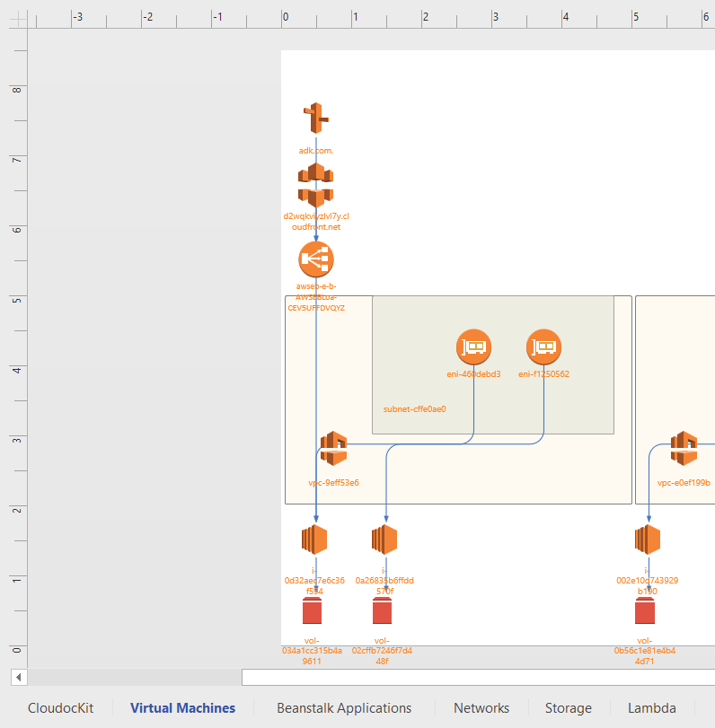Click the horizontal scrollbar left arrow
Screen dimensions: 715x728
pyautogui.click(x=19, y=678)
